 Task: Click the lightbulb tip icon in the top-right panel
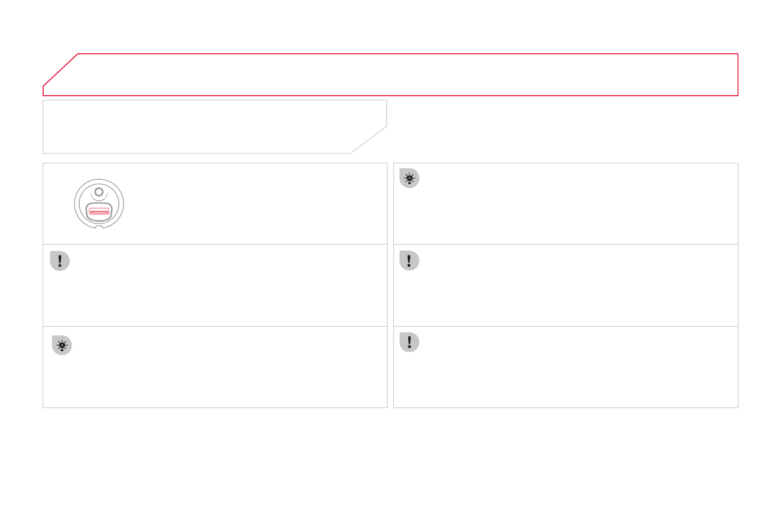tap(409, 178)
